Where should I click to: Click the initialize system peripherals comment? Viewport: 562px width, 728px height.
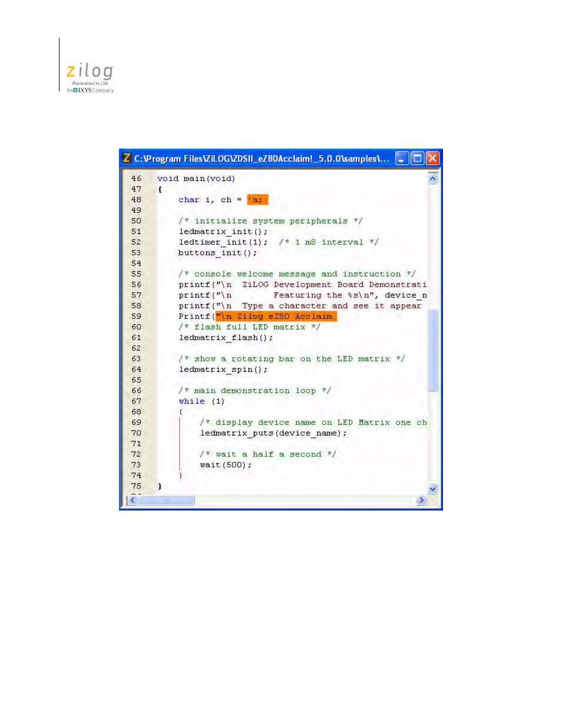click(270, 221)
